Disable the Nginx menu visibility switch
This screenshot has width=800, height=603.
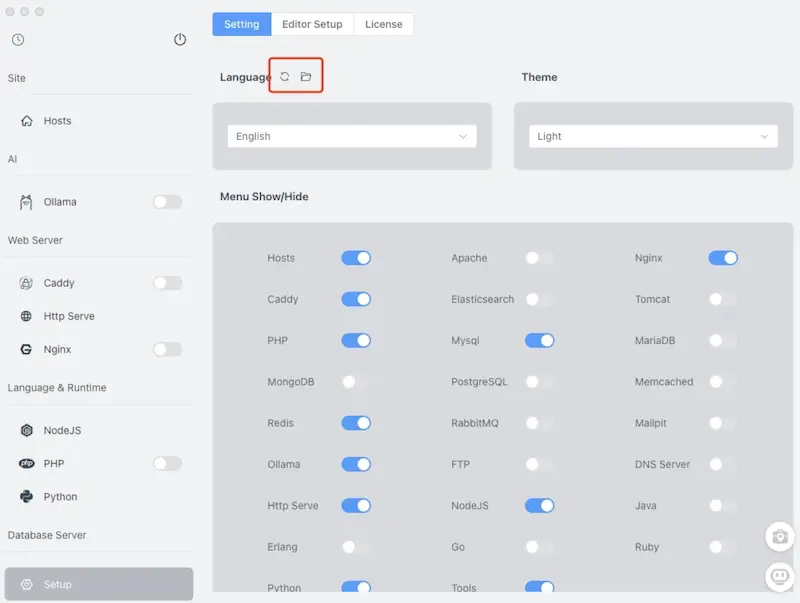tap(723, 258)
